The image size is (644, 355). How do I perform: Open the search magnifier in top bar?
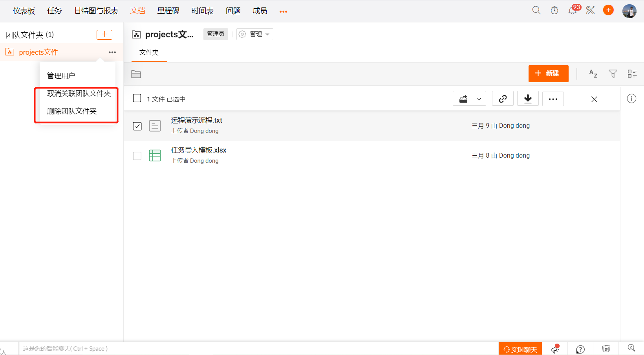coord(536,11)
